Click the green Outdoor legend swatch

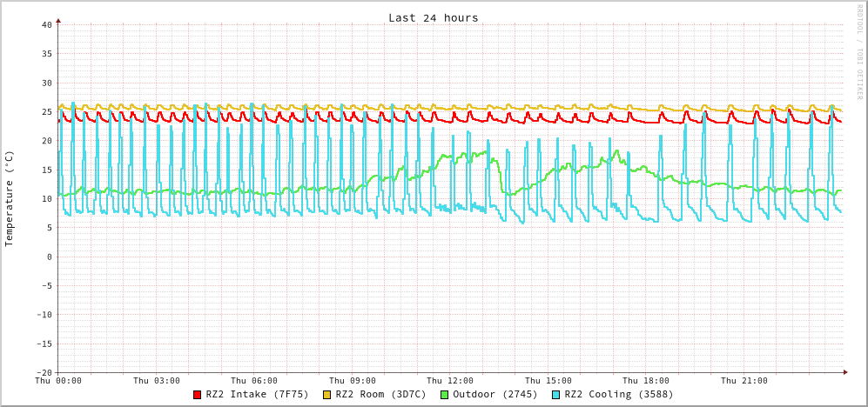point(444,395)
